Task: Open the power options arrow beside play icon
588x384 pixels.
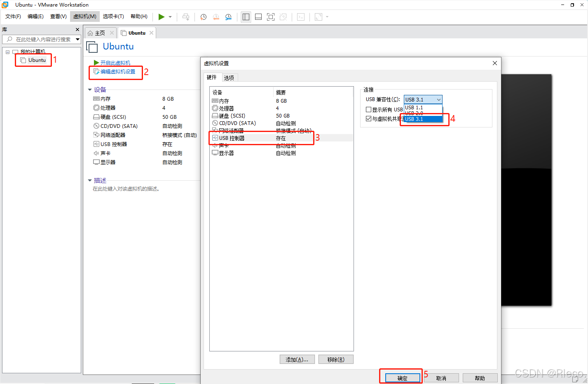Action: pos(170,17)
